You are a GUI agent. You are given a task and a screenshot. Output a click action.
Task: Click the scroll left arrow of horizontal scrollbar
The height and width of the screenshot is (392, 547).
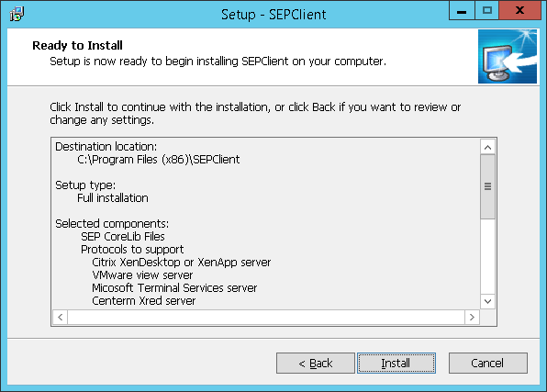click(61, 317)
